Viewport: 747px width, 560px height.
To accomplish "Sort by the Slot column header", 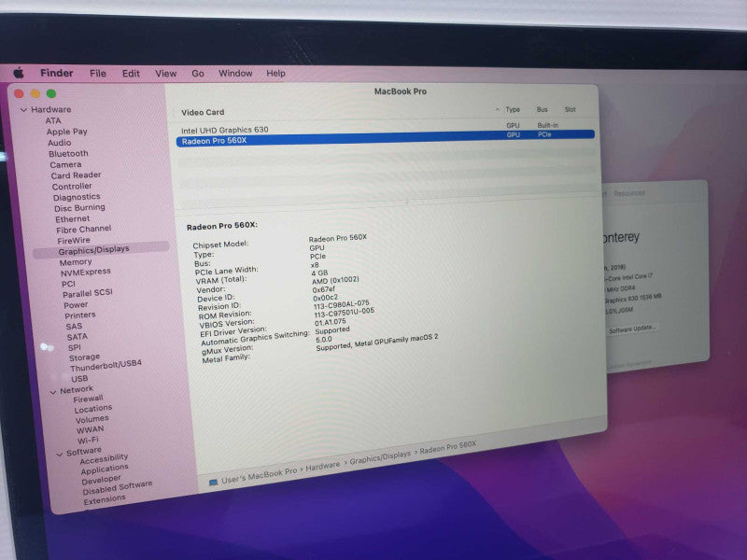I will point(571,109).
